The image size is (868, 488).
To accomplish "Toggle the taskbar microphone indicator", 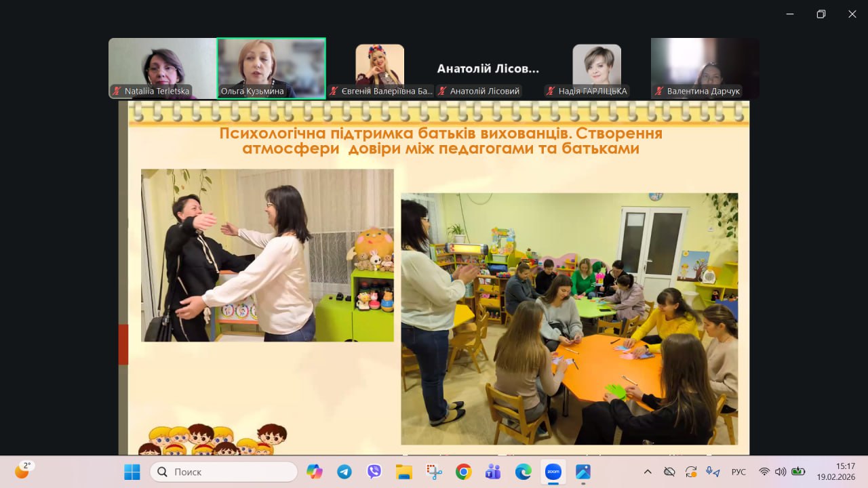I will click(712, 472).
